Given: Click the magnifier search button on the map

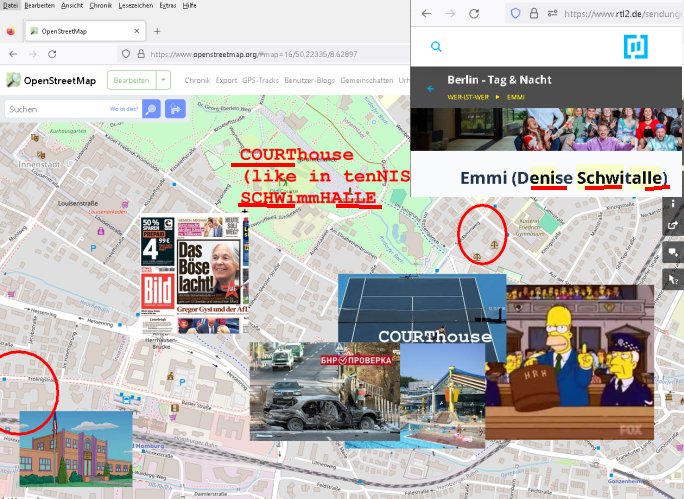Looking at the screenshot, I should pyautogui.click(x=151, y=109).
